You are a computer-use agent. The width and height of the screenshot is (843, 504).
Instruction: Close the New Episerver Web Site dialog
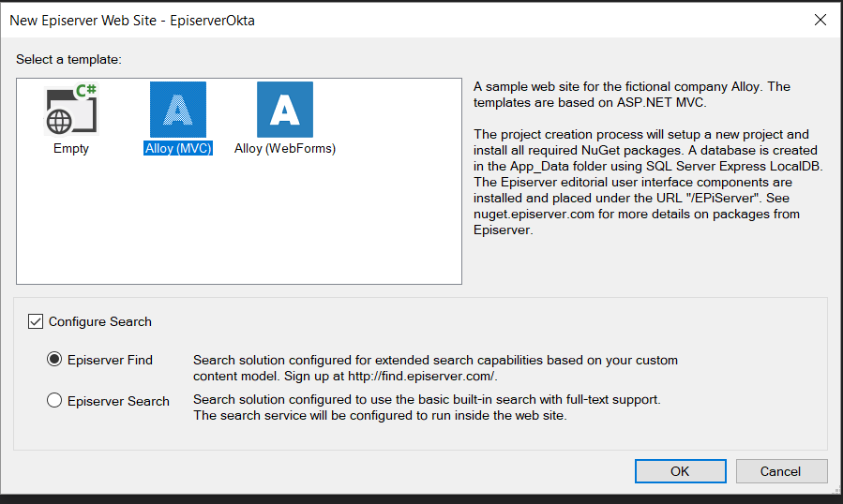(820, 19)
